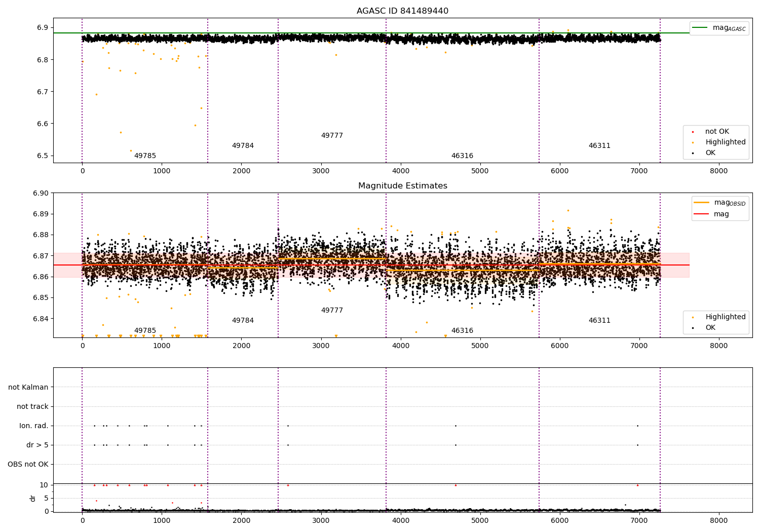The image size is (760, 532).
Task: Click obsid label 46311 in Magnitude Estimates plot
Action: click(599, 321)
